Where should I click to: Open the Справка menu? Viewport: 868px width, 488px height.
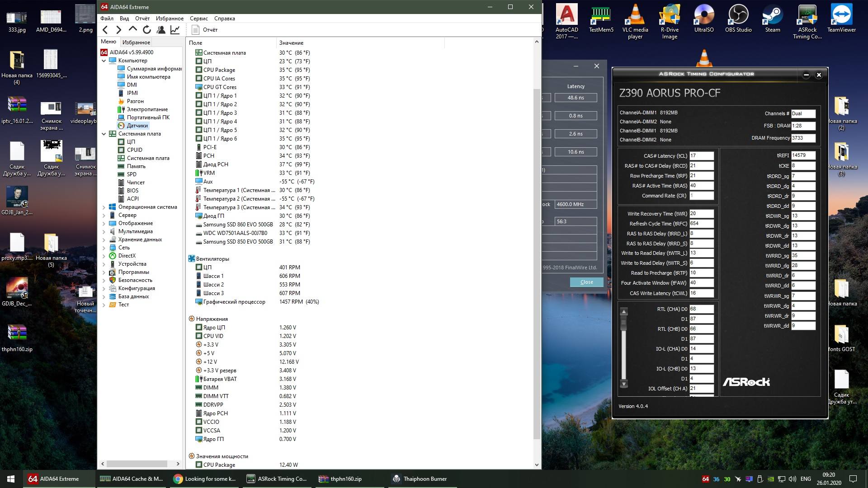pos(225,19)
